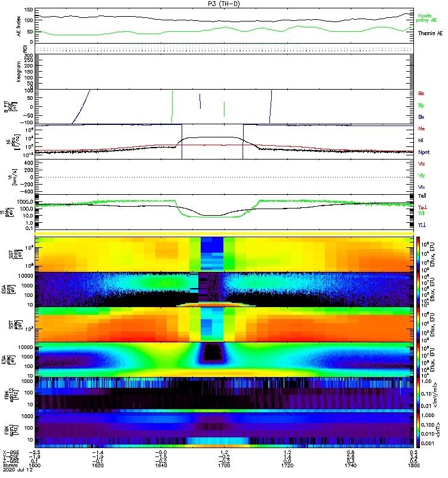The height and width of the screenshot is (478, 448).
Task: Click the 'hhmm' axis row label
Action: tap(9, 465)
